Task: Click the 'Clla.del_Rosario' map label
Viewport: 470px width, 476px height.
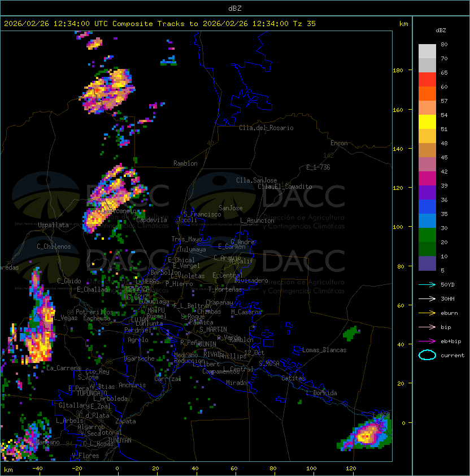Action: pos(266,128)
